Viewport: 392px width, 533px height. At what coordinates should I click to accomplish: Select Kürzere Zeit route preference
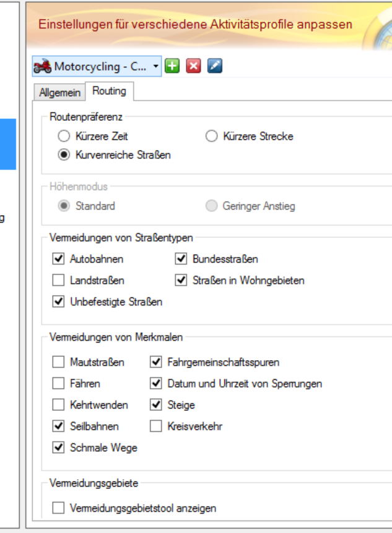[x=64, y=136]
